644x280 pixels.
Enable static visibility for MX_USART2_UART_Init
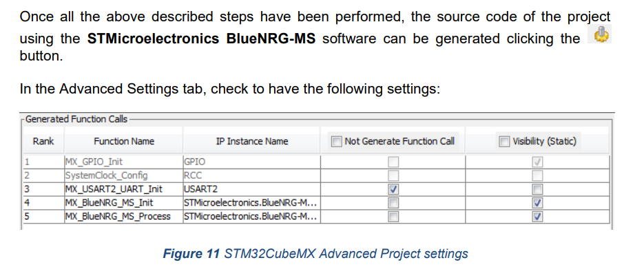click(x=537, y=189)
